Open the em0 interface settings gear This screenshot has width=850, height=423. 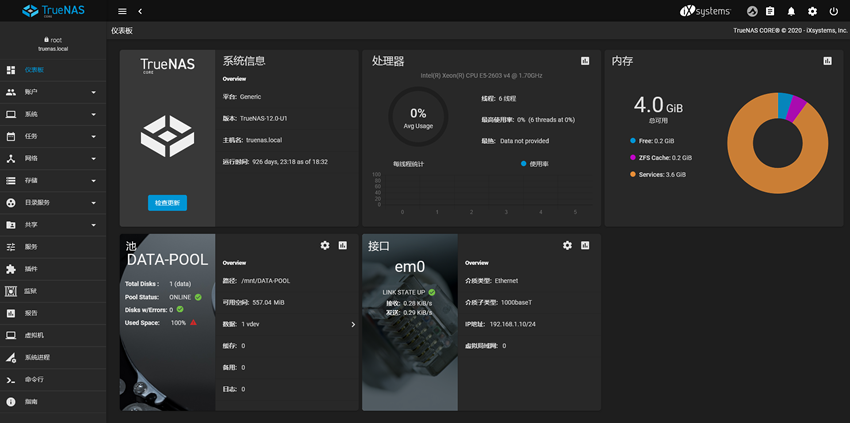pyautogui.click(x=567, y=245)
